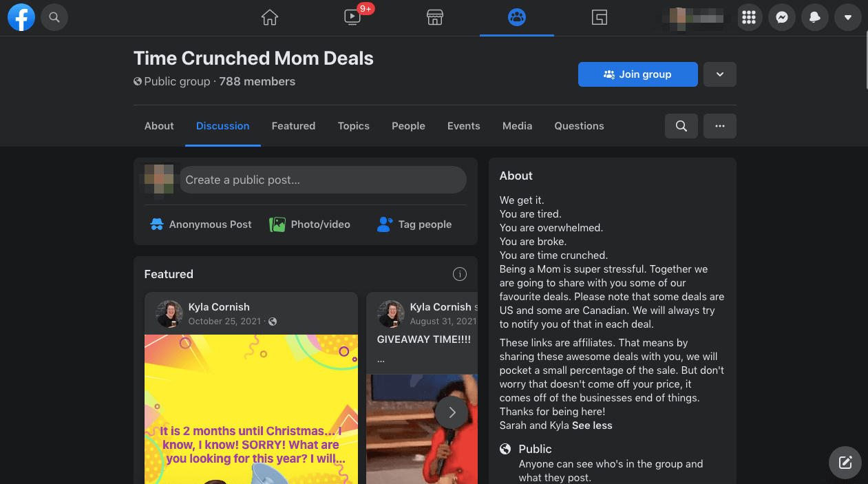
Task: Click the Time Crunched Mom Deals title
Action: pyautogui.click(x=253, y=59)
